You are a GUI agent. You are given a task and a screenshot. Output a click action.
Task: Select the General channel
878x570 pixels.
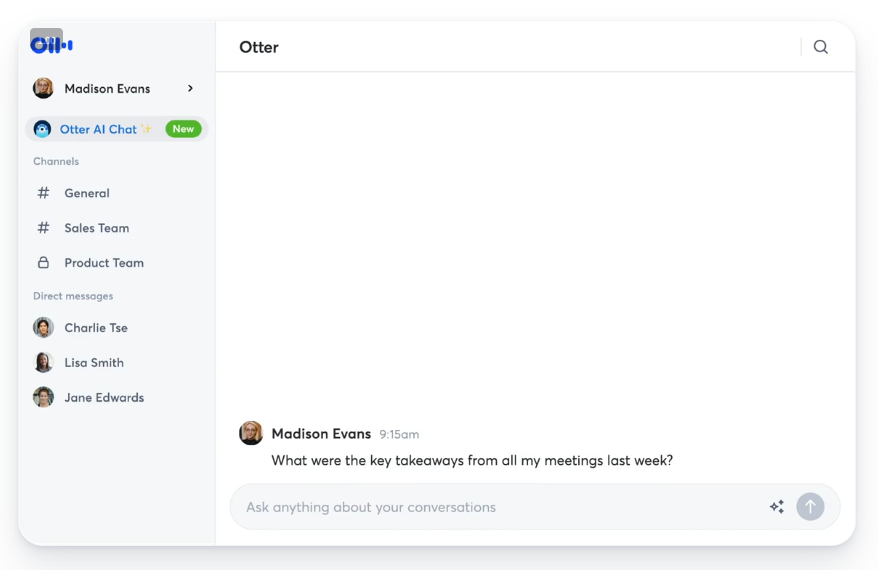point(87,193)
